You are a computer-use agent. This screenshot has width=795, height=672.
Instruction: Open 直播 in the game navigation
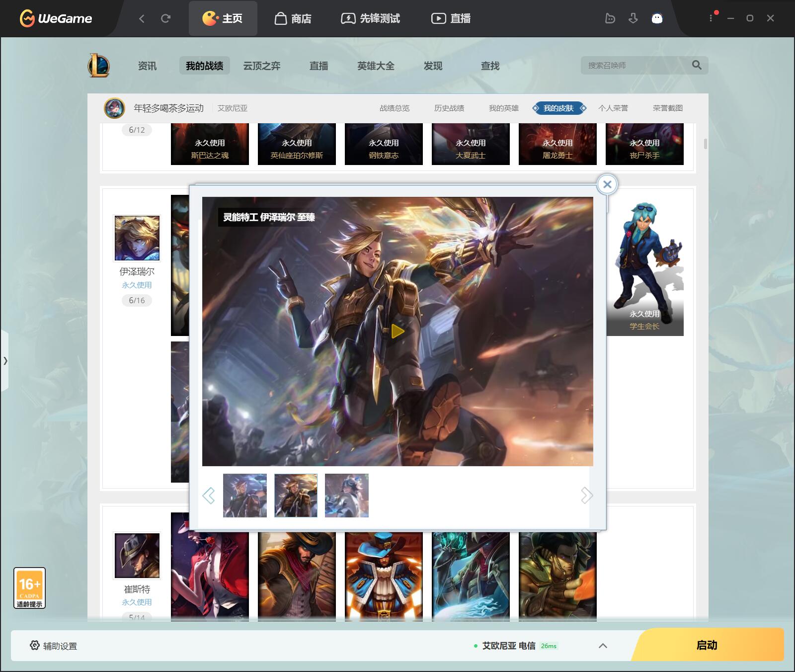pos(319,66)
